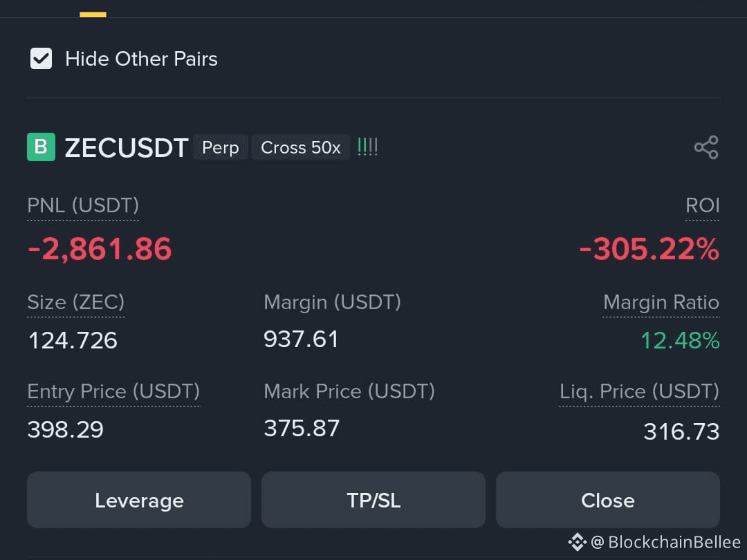Tap the green signal bars indicator
Image resolution: width=747 pixels, height=560 pixels.
(367, 147)
